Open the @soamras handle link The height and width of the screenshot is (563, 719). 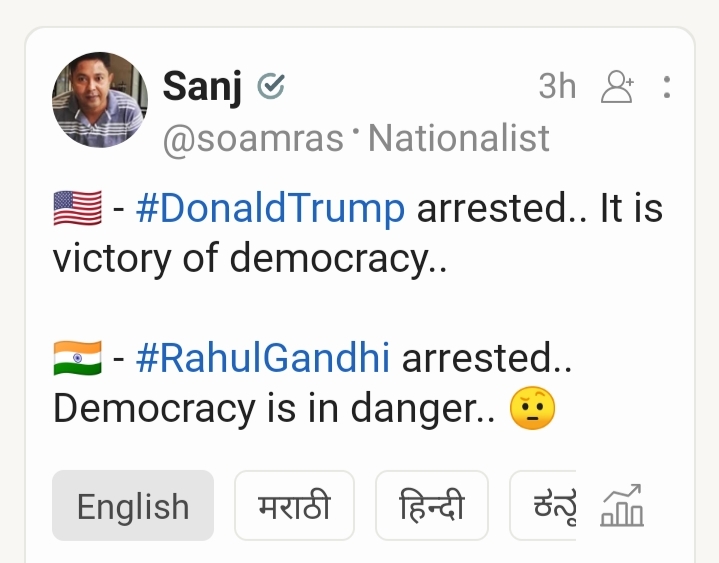click(254, 138)
